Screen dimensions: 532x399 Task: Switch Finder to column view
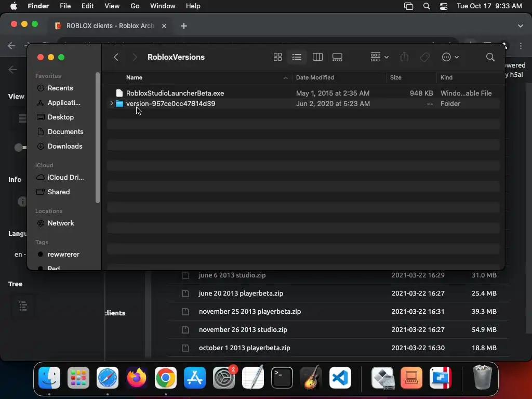317,57
